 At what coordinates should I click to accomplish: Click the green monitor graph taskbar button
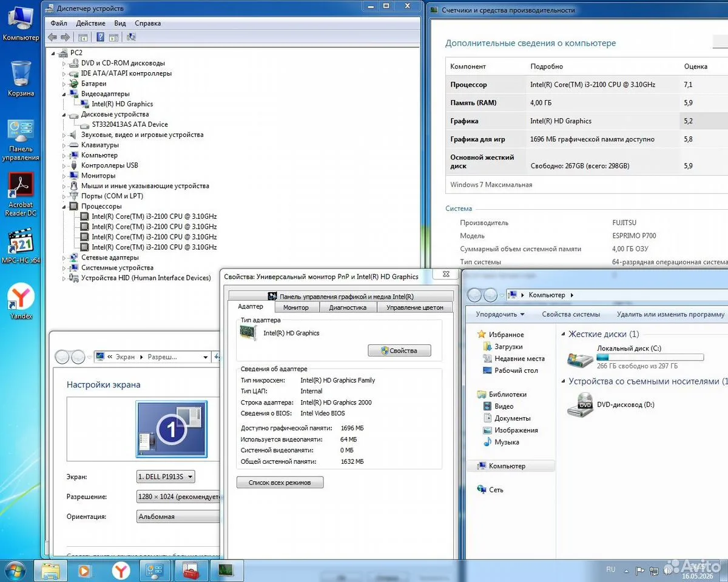point(226,570)
